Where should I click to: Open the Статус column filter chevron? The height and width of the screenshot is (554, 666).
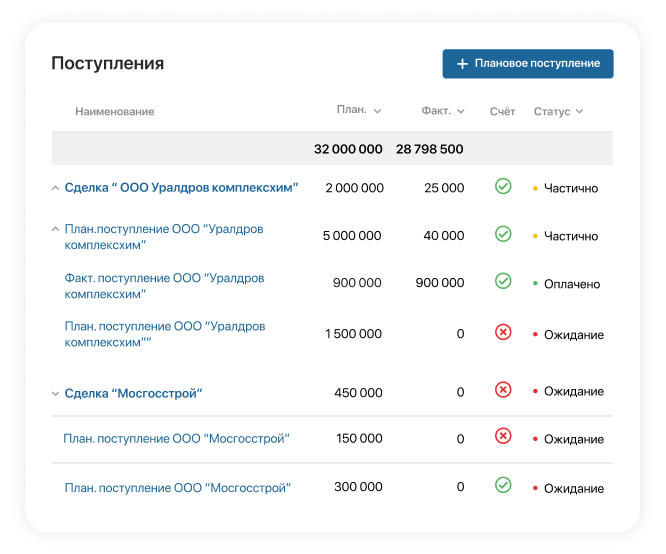pos(579,111)
